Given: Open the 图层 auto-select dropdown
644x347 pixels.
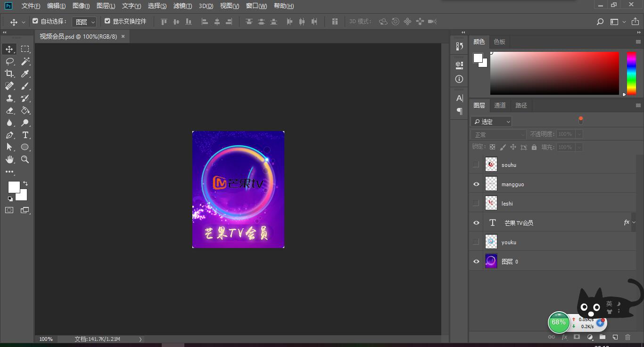Looking at the screenshot, I should point(85,22).
